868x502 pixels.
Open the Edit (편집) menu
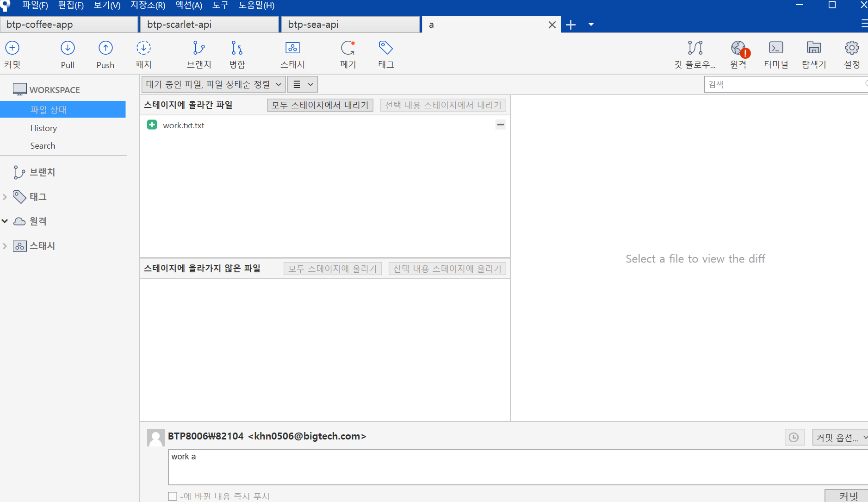click(x=71, y=5)
